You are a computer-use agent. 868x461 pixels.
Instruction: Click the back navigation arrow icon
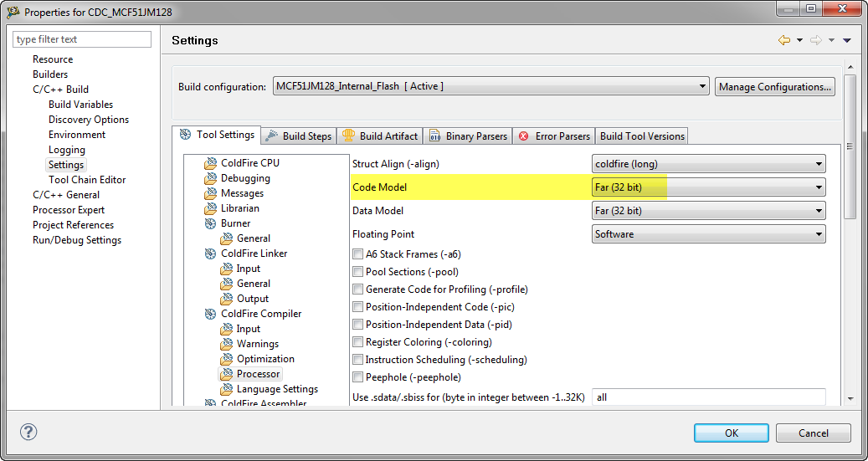pyautogui.click(x=783, y=40)
